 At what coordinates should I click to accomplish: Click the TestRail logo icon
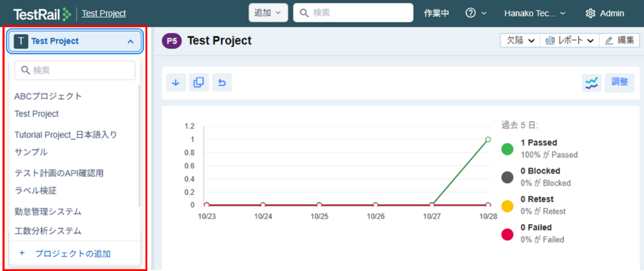tap(67, 13)
